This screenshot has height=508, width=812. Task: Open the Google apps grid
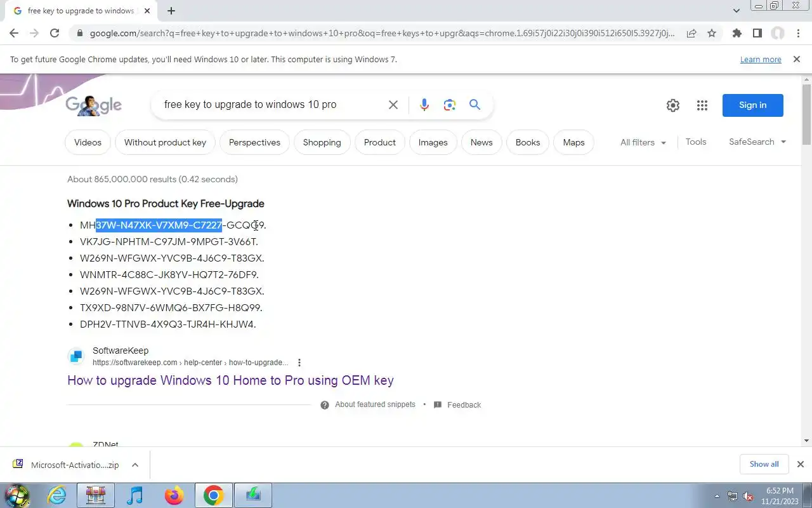(702, 105)
